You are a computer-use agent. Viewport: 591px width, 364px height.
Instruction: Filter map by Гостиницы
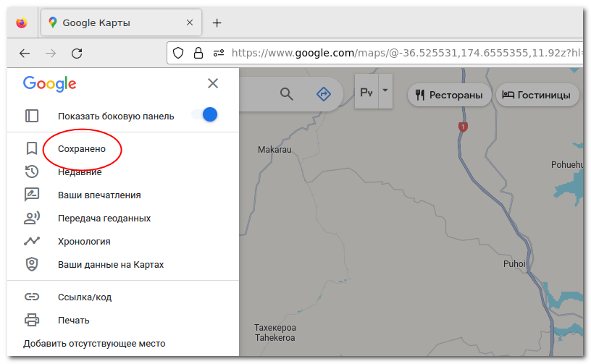click(x=537, y=95)
